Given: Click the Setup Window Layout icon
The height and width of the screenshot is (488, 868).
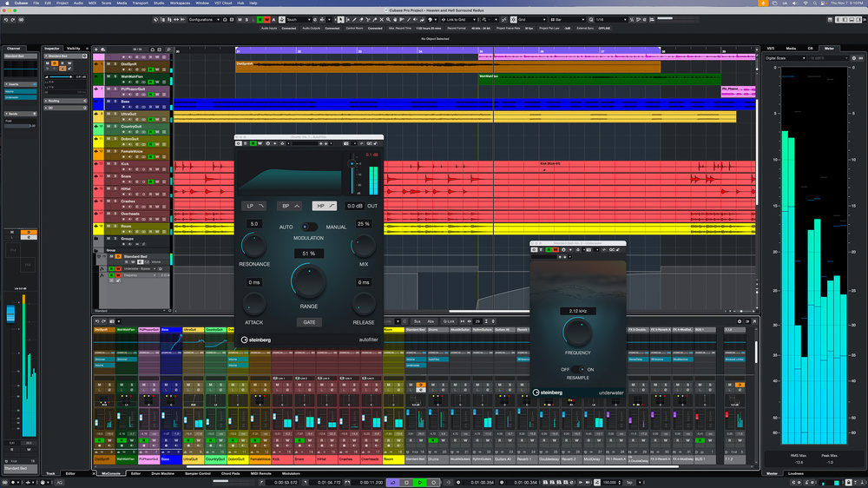Looking at the screenshot, I should pos(830,19).
